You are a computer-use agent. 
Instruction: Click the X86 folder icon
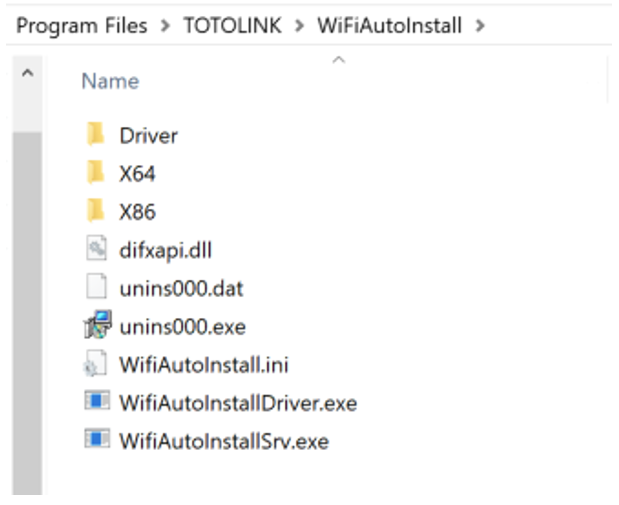coord(96,211)
